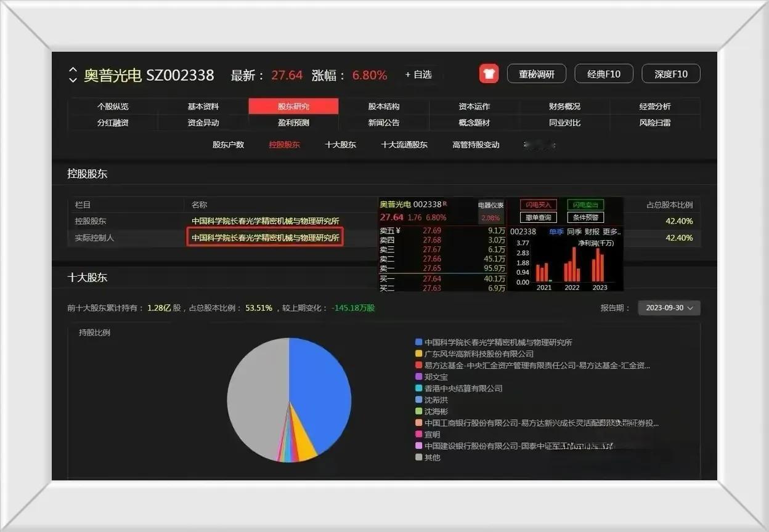
Task: Click 卖一 price 27.65
Action: click(432, 268)
